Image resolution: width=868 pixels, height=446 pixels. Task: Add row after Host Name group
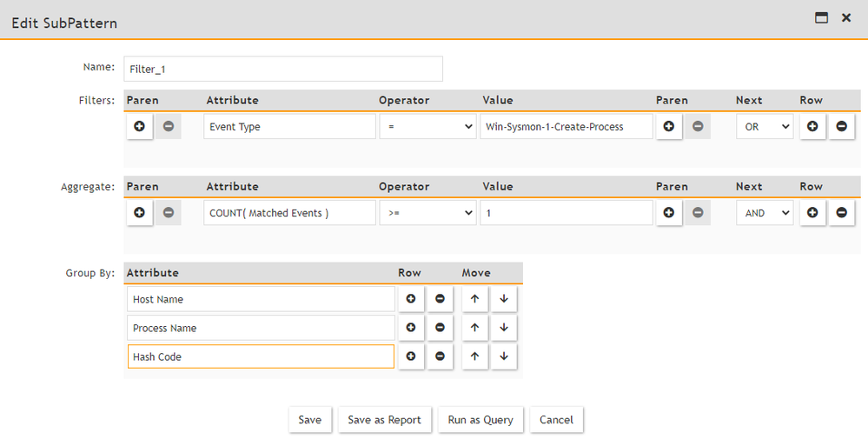point(411,299)
